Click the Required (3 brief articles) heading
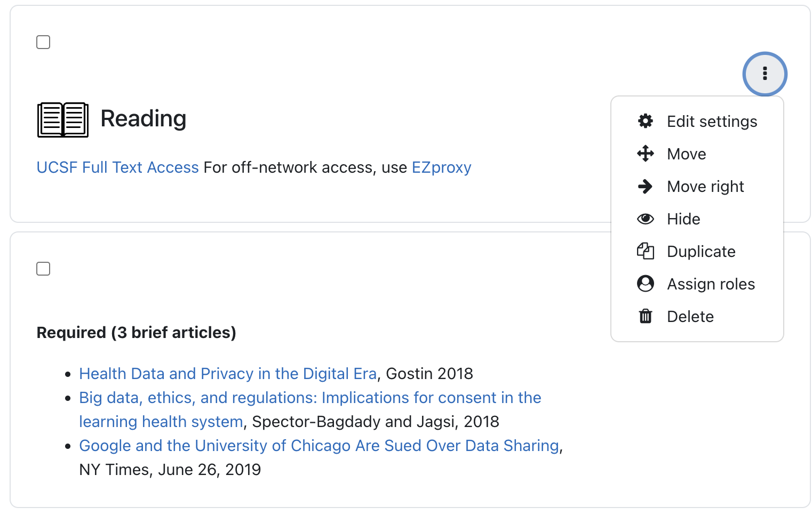This screenshot has height=515, width=812. (136, 333)
